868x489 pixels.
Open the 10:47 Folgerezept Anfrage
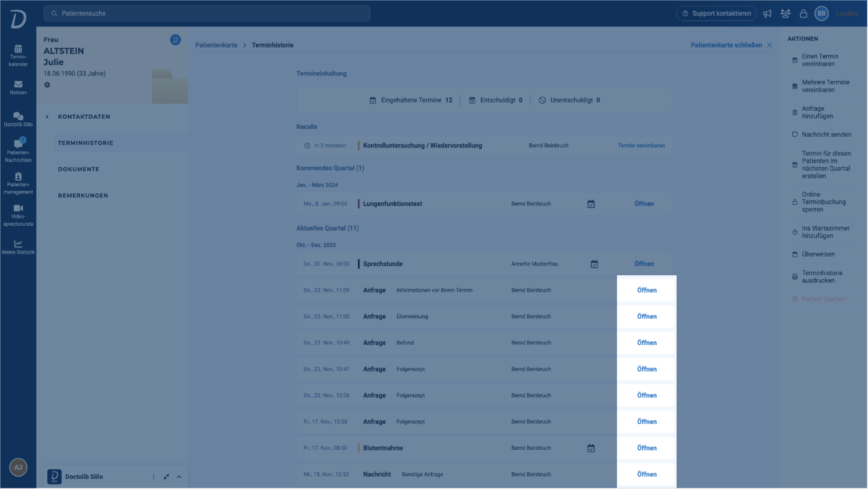(x=647, y=369)
